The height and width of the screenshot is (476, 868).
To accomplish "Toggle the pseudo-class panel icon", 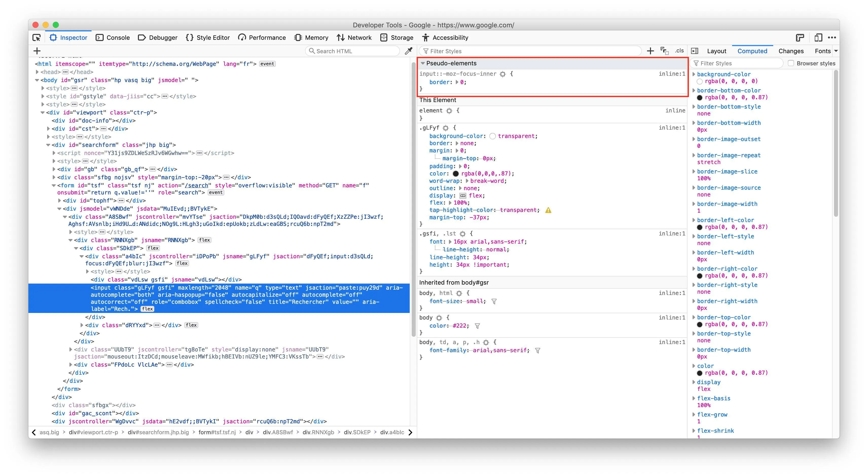I will (664, 51).
